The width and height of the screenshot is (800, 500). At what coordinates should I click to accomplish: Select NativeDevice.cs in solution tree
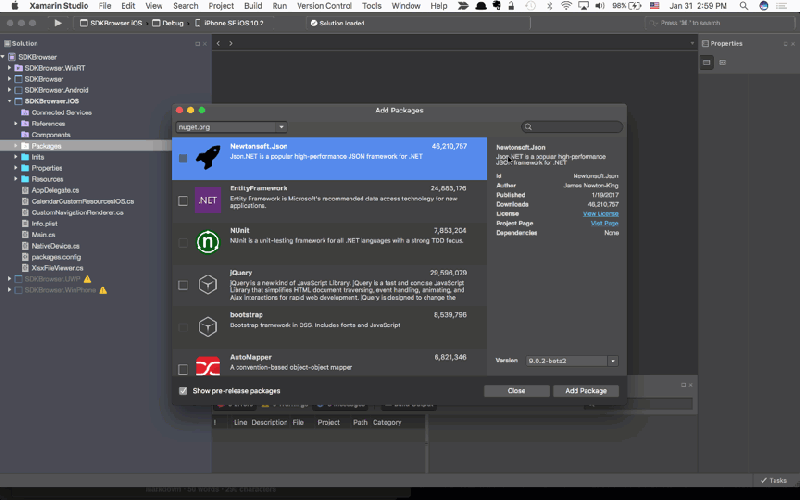(55, 246)
